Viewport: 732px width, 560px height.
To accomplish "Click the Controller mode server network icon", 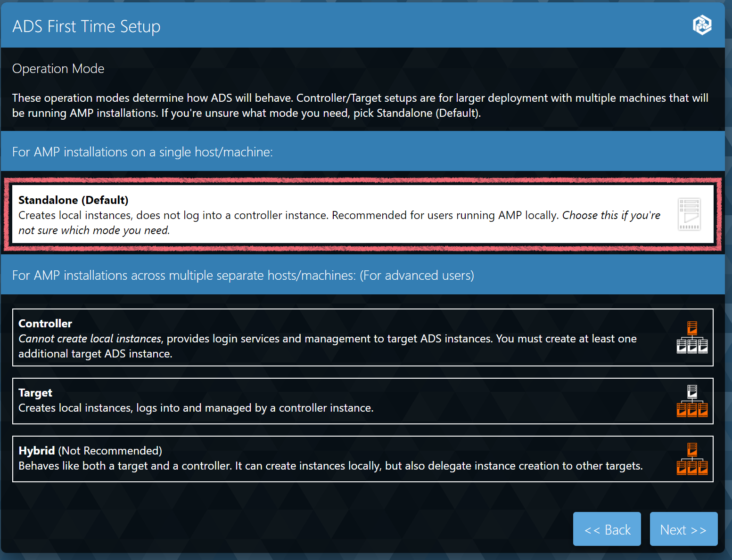I will pyautogui.click(x=692, y=337).
